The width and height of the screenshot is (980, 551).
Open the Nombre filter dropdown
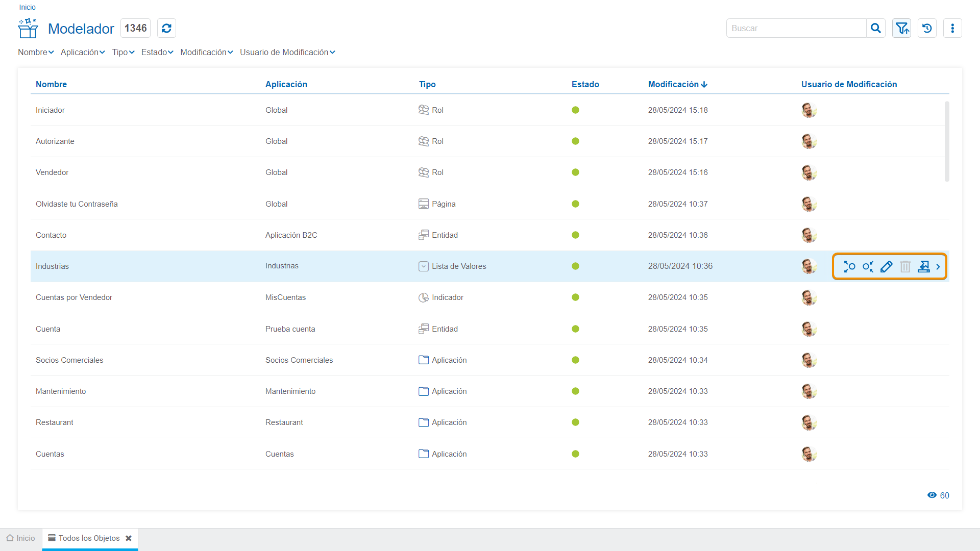click(36, 52)
